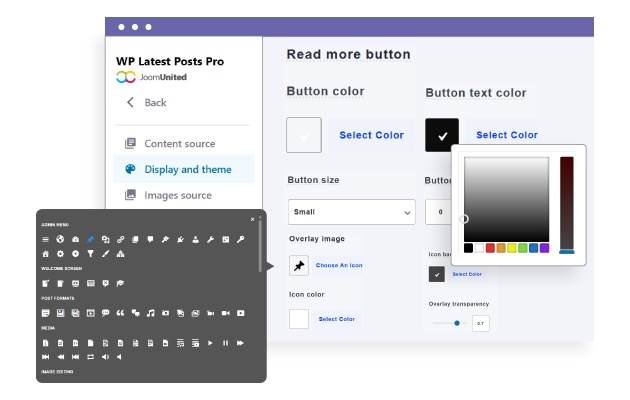Pick the hamburger menu icon under Admin Menu
Viewport: 630px width, 400px height.
(x=45, y=239)
